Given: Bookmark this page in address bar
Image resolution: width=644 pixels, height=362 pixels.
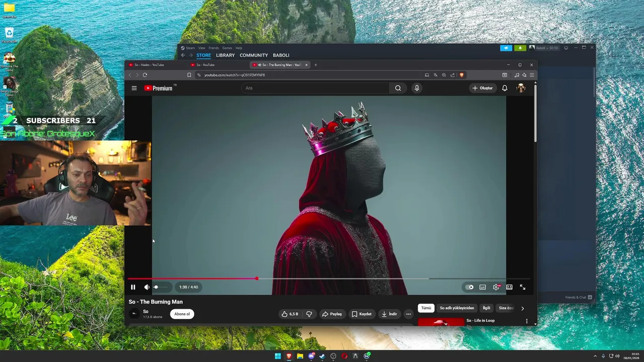Looking at the screenshot, I should point(189,75).
